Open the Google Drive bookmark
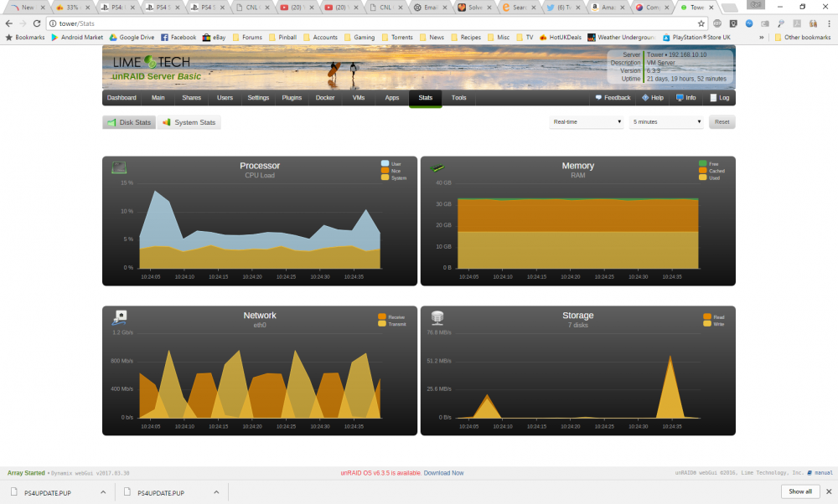838x504 pixels. (132, 38)
